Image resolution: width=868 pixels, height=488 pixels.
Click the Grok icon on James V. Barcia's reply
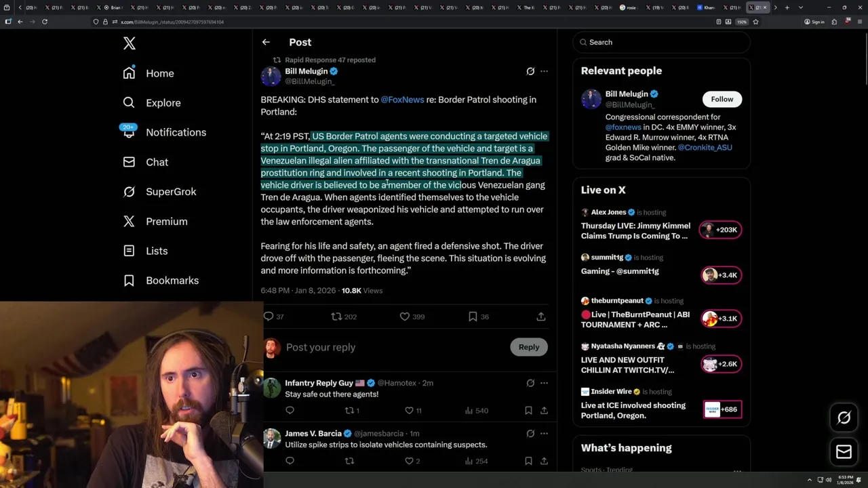pyautogui.click(x=530, y=433)
